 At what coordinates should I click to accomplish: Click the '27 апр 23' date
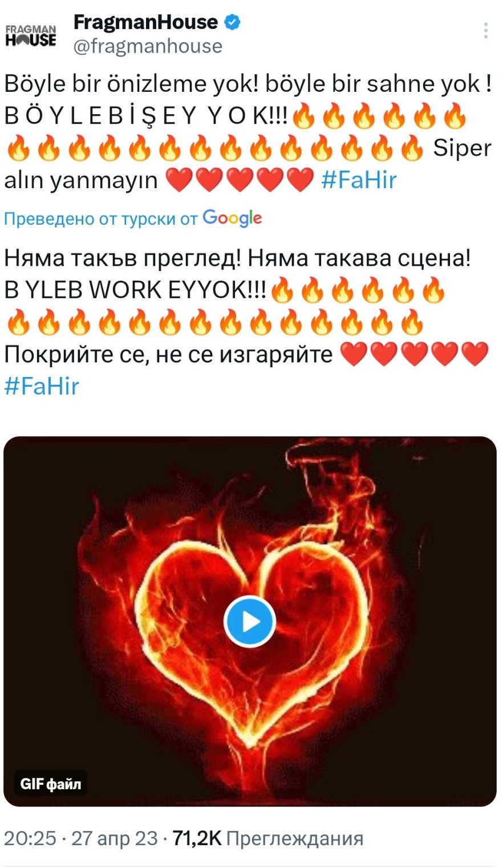[x=114, y=838]
